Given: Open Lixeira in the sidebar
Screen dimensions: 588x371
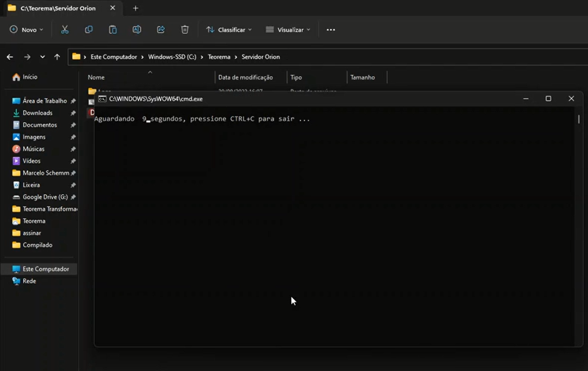Looking at the screenshot, I should coord(31,185).
